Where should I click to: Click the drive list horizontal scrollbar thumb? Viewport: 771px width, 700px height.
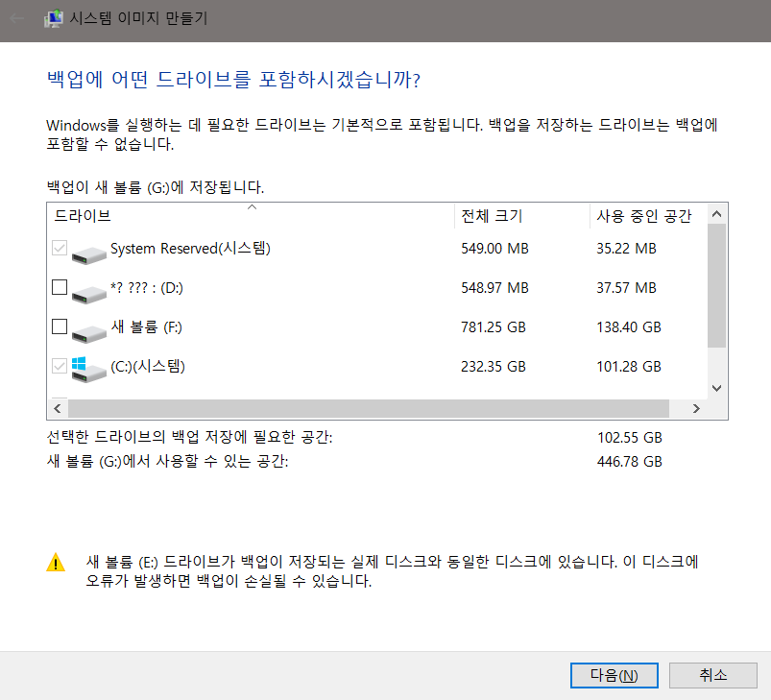(369, 408)
